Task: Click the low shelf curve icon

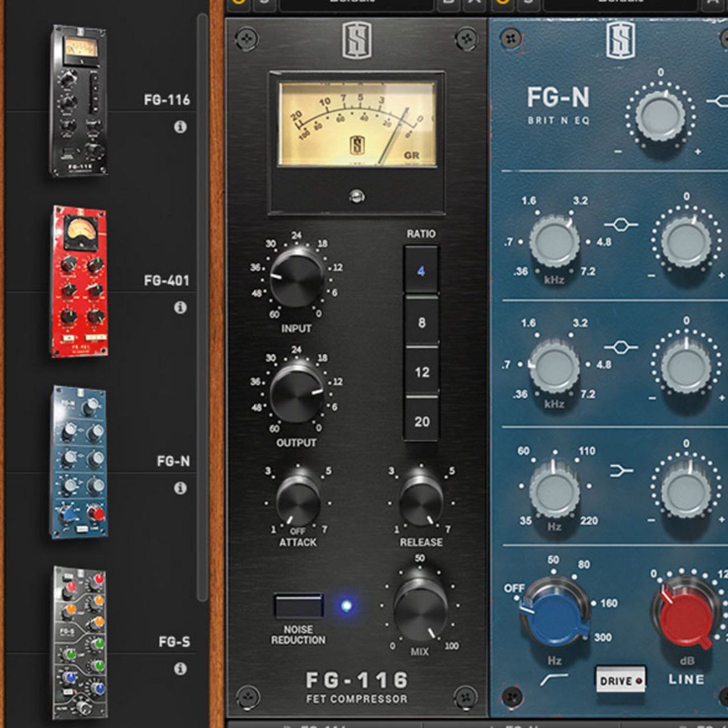Action: (621, 471)
